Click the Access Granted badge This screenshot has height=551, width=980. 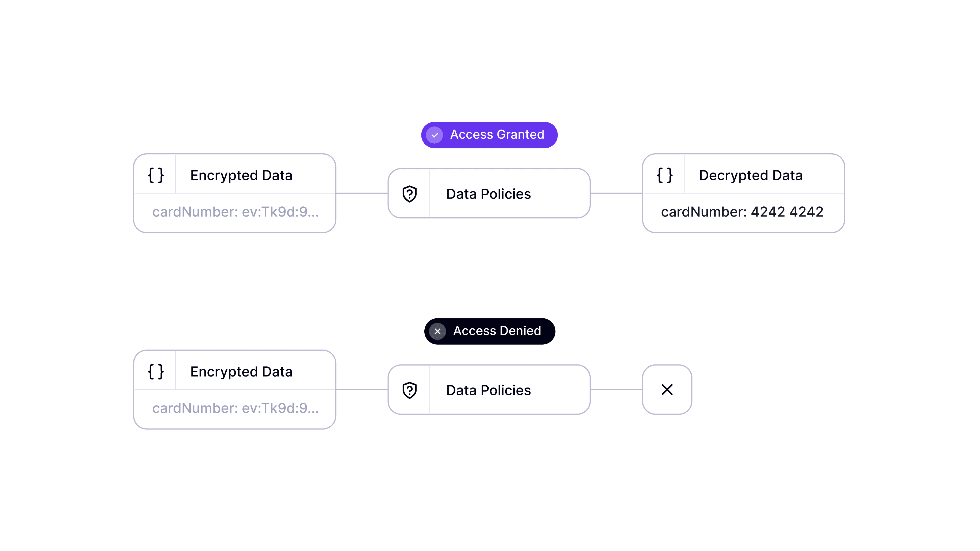coord(489,135)
